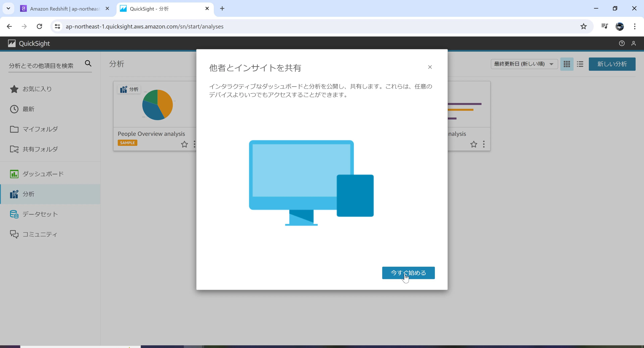Open a new browser tab
The image size is (644, 348).
tap(222, 9)
